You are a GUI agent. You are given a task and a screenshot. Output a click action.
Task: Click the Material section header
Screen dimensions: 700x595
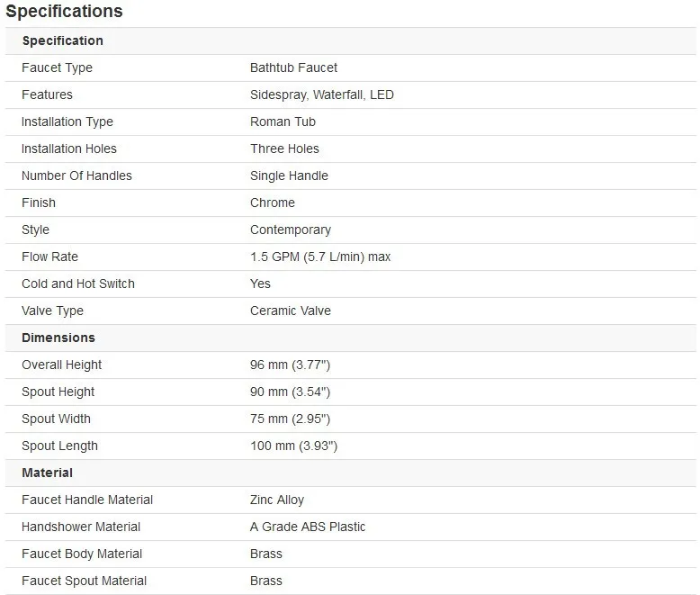click(48, 473)
